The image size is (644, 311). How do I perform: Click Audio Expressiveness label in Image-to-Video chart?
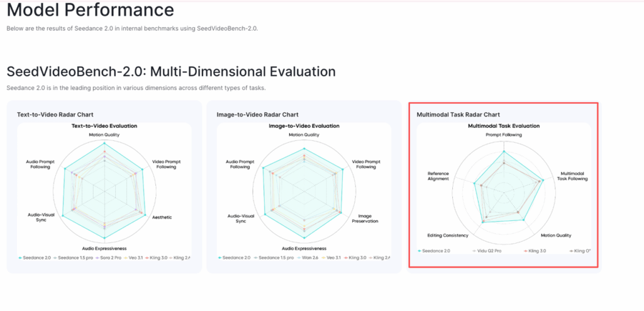(304, 249)
